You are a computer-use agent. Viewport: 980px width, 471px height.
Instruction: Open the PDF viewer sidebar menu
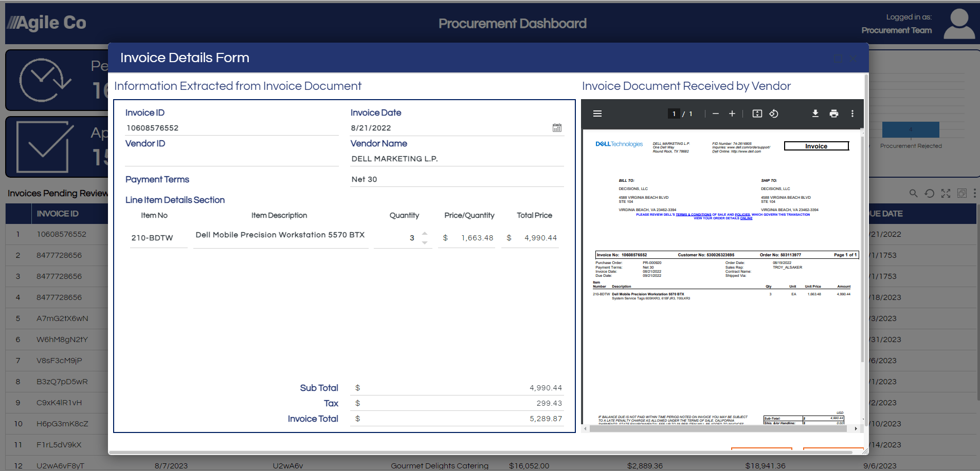point(597,114)
